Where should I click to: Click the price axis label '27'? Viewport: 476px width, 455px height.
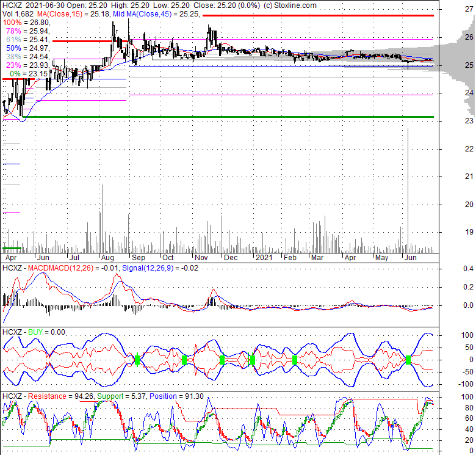(x=469, y=9)
